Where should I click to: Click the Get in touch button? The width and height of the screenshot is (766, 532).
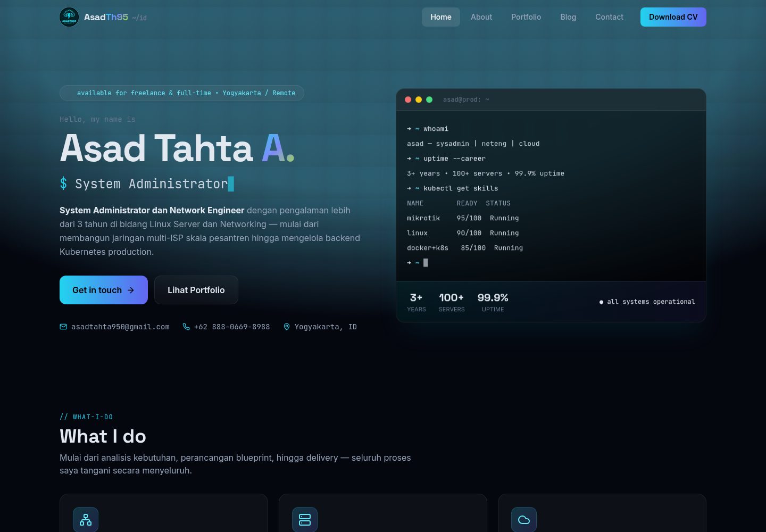[104, 290]
